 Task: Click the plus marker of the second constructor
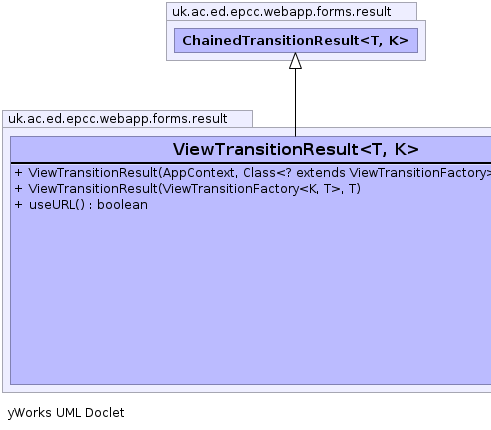click(x=18, y=189)
